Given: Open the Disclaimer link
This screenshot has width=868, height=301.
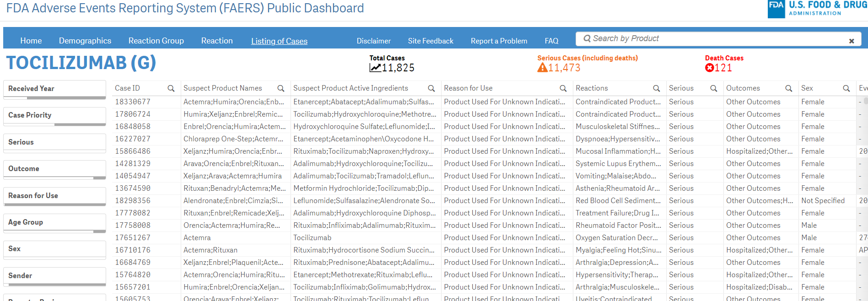Looking at the screenshot, I should coord(373,41).
